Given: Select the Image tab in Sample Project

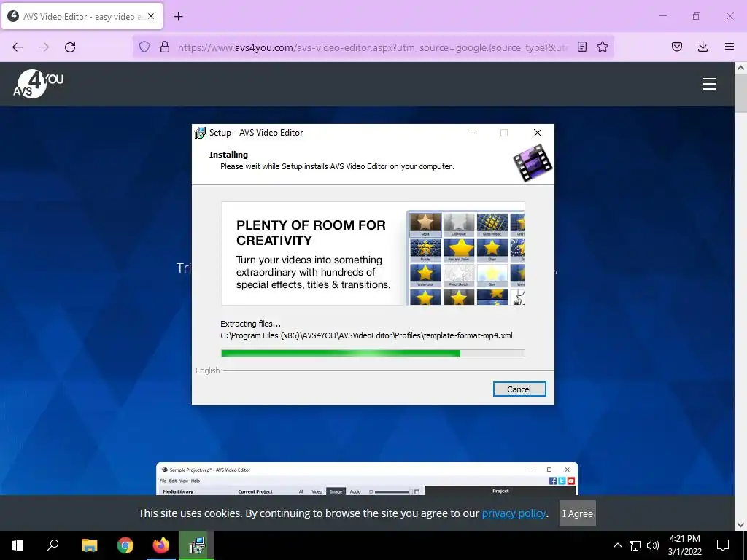Looking at the screenshot, I should (336, 491).
